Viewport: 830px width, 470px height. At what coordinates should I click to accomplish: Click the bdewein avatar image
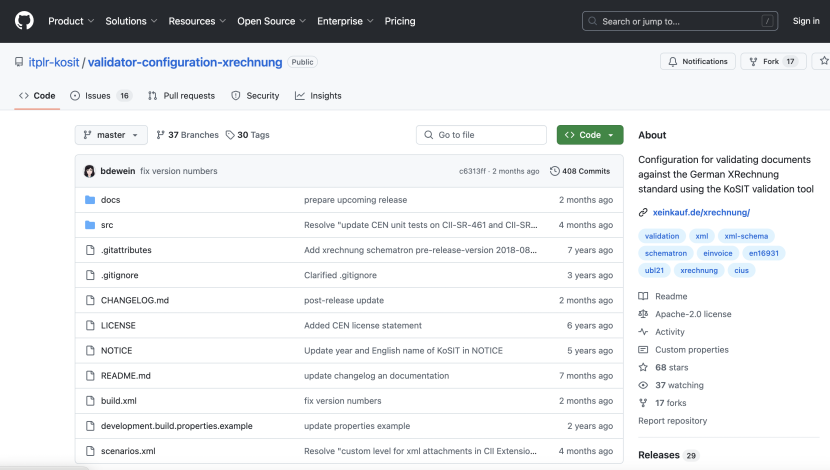(89, 171)
